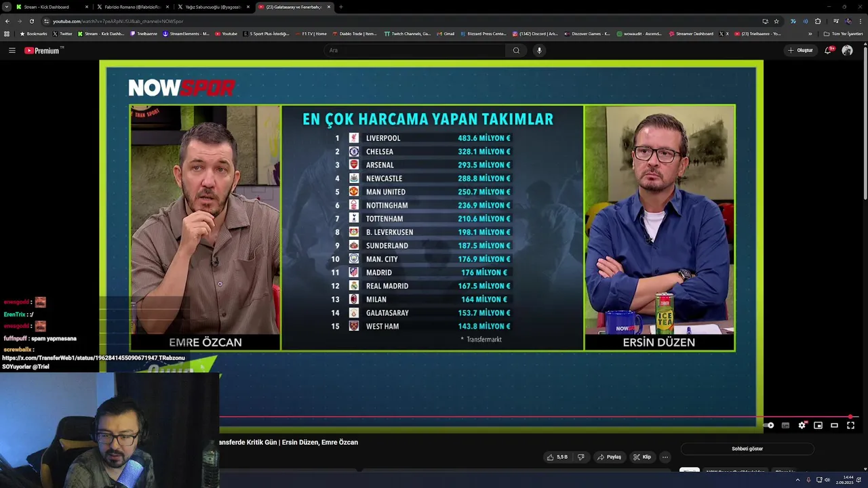
Task: Bookmark this page with the star icon
Action: pyautogui.click(x=776, y=21)
